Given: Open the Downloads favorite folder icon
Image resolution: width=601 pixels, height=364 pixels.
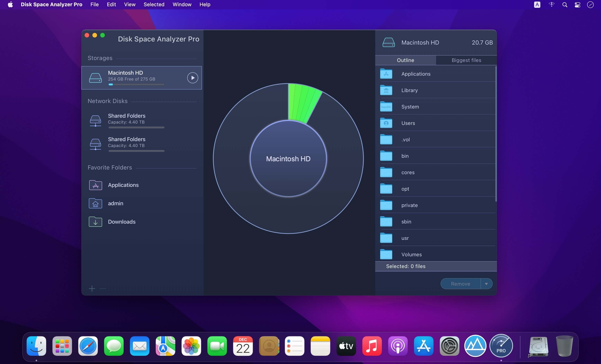Looking at the screenshot, I should tap(95, 222).
